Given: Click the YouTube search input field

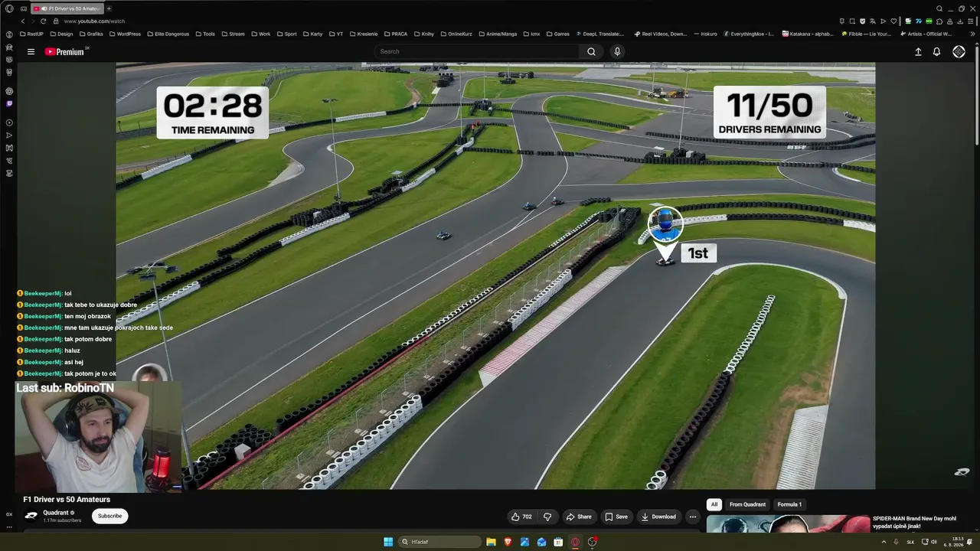Looking at the screenshot, I should [477, 51].
